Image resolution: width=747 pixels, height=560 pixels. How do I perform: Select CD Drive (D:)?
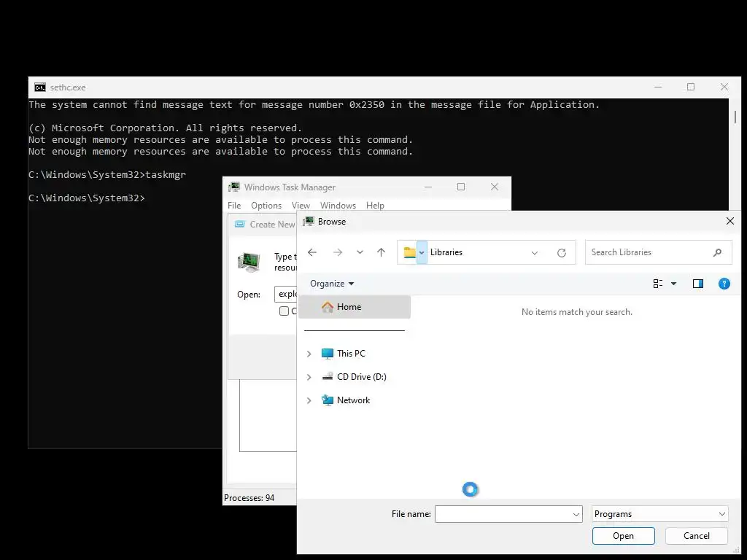(x=362, y=377)
